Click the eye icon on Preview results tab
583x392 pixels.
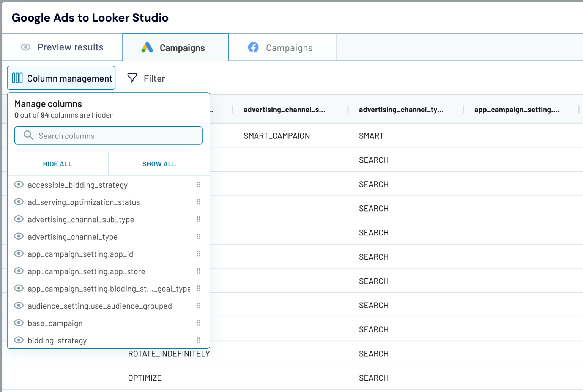(x=25, y=47)
